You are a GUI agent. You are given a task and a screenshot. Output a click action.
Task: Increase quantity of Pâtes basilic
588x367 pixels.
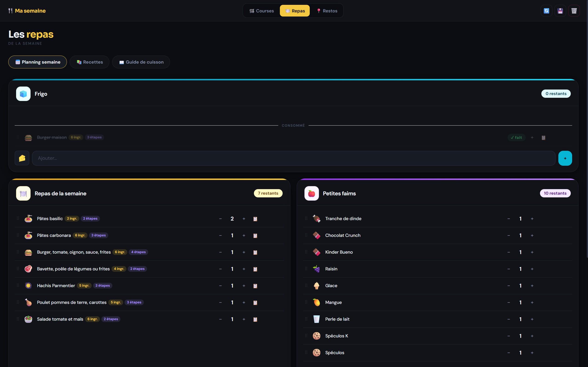[244, 219]
